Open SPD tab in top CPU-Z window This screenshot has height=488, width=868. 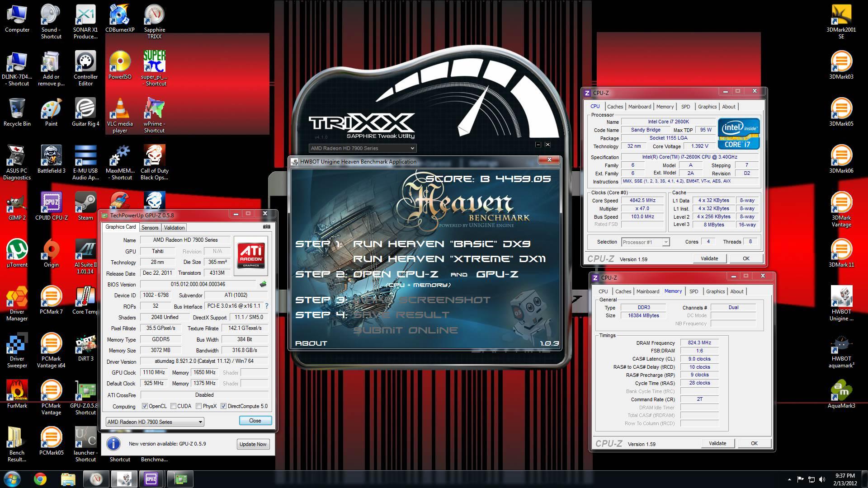(x=686, y=107)
